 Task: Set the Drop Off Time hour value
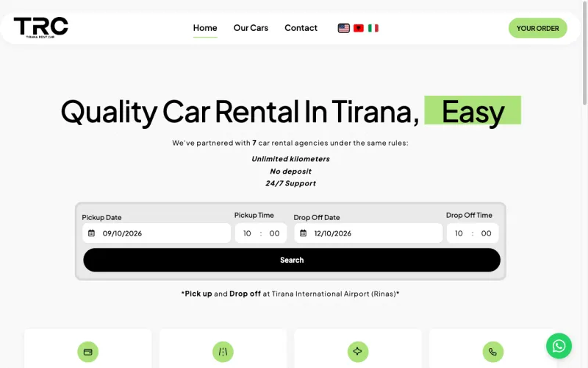point(459,233)
